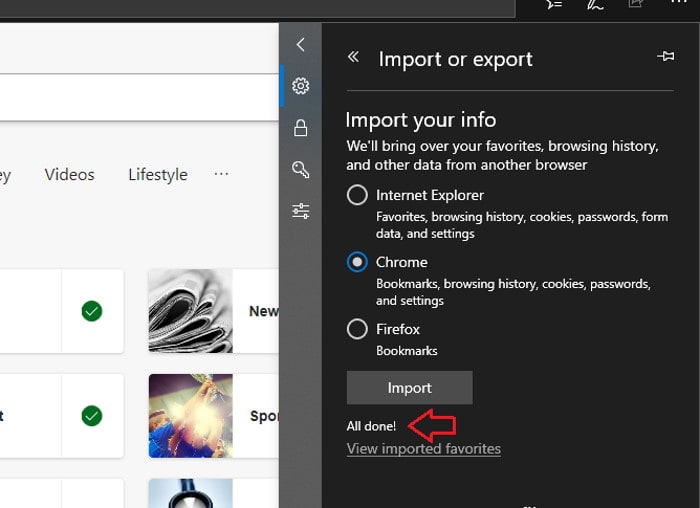This screenshot has height=508, width=700.
Task: Click the Import button
Action: (409, 387)
